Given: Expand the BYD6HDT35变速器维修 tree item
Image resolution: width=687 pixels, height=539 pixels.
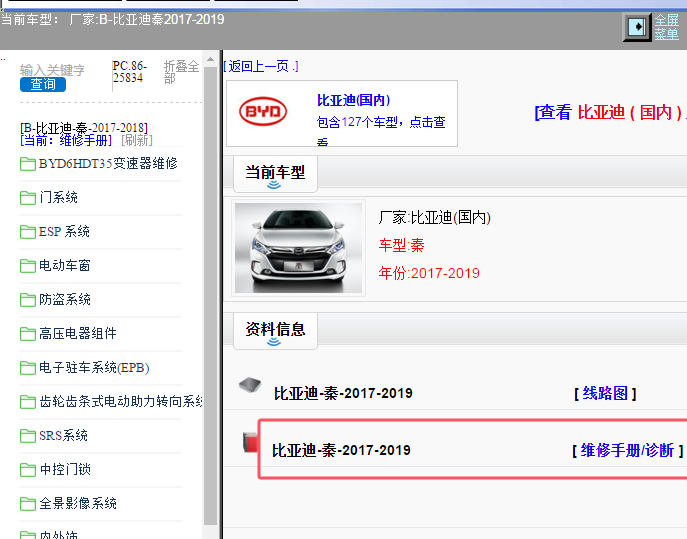Looking at the screenshot, I should 108,163.
